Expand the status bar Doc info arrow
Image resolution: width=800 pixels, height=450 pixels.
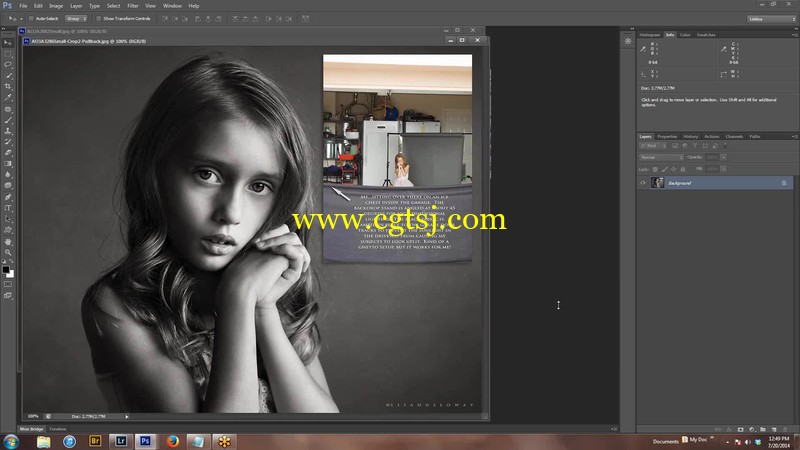127,417
